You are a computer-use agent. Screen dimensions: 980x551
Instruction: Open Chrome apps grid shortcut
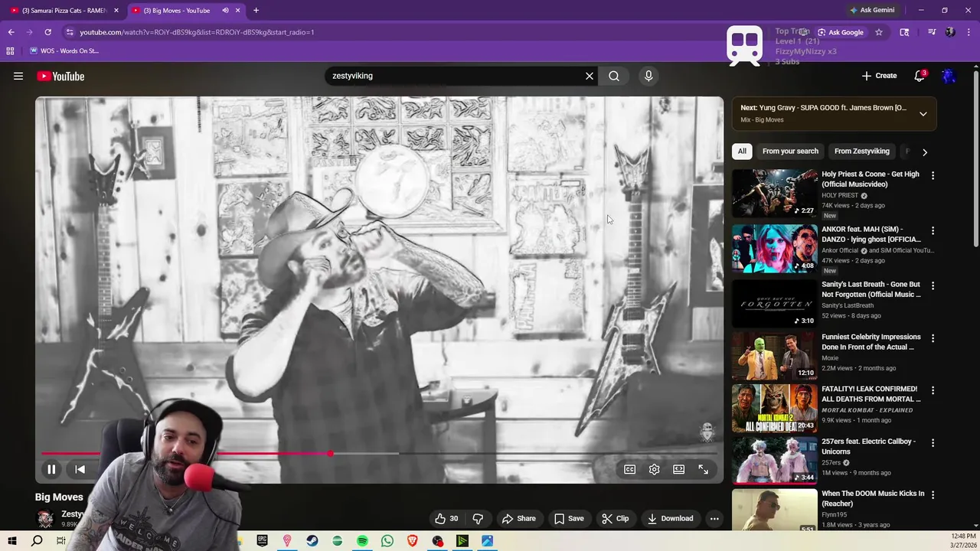[x=10, y=51]
